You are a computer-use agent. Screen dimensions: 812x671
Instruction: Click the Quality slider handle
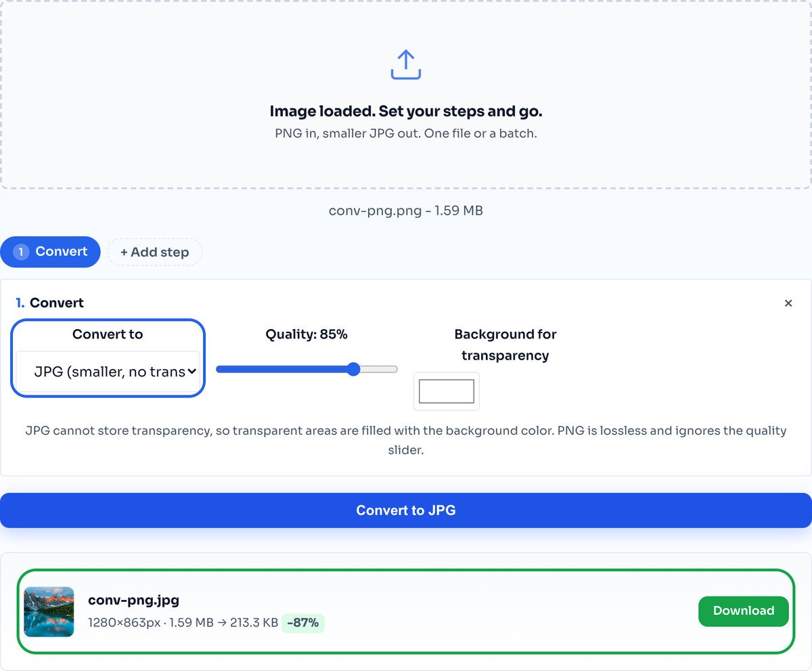pyautogui.click(x=353, y=369)
